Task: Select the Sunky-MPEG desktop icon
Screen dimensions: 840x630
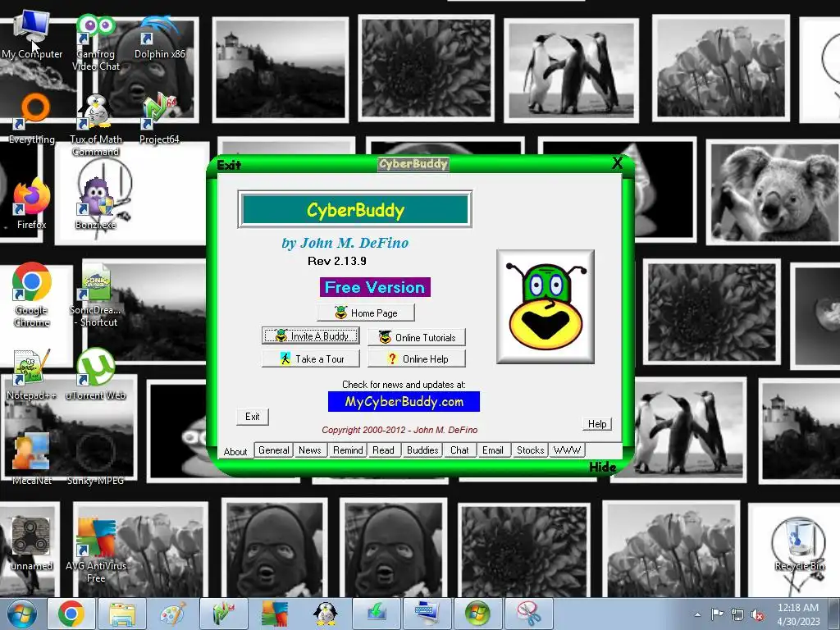Action: coord(95,459)
